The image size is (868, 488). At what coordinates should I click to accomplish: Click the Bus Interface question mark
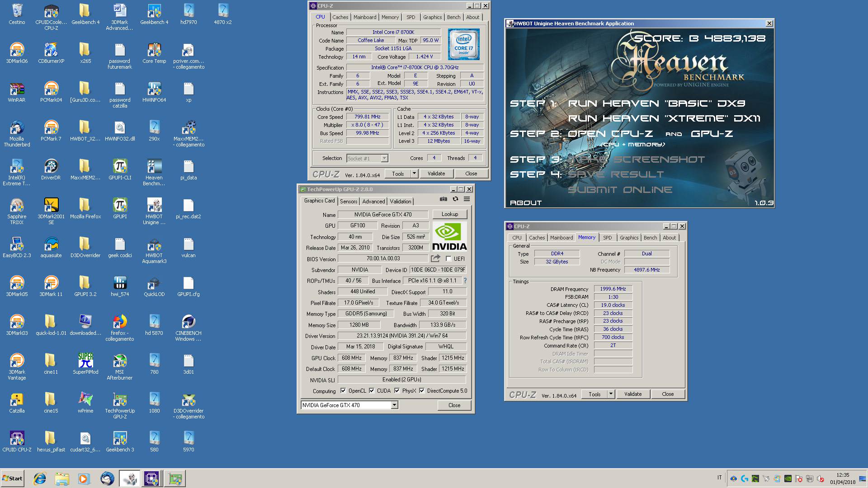tap(465, 281)
